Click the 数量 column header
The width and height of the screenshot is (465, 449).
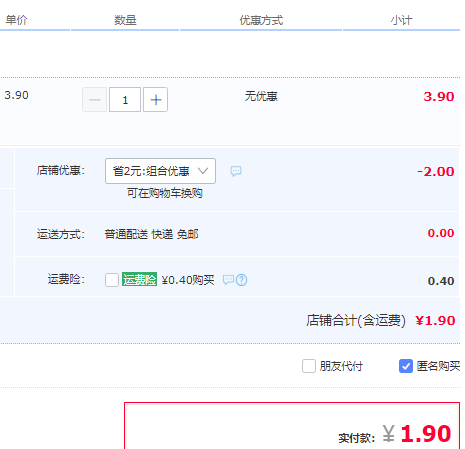click(x=125, y=20)
